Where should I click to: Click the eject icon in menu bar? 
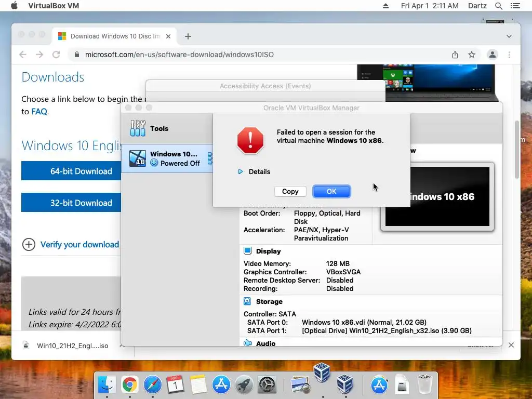tap(386, 6)
